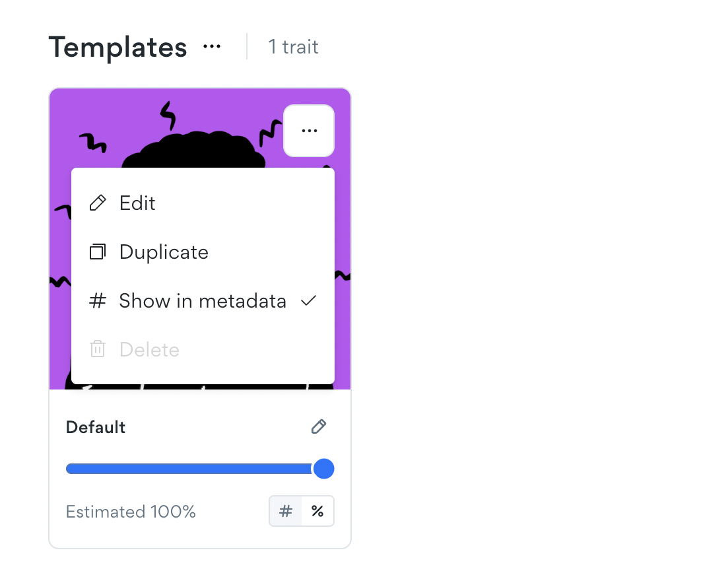Click the blue rarity slider handle
Screen dimensions: 728x575
323,469
